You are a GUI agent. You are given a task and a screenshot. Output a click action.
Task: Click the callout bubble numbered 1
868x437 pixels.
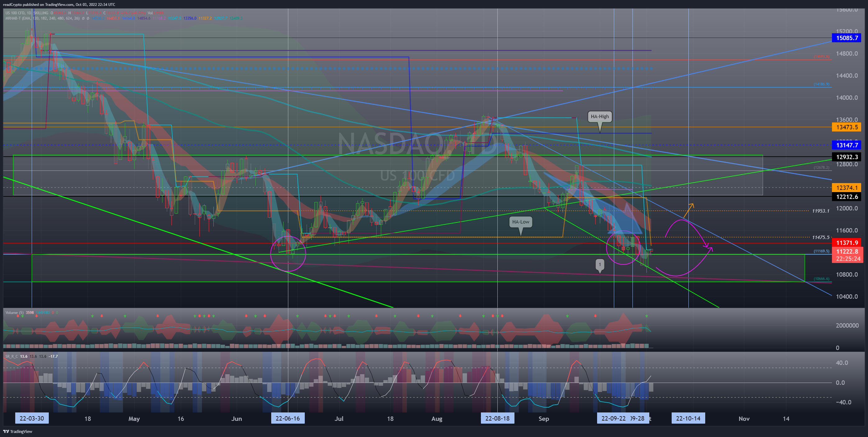coord(600,264)
